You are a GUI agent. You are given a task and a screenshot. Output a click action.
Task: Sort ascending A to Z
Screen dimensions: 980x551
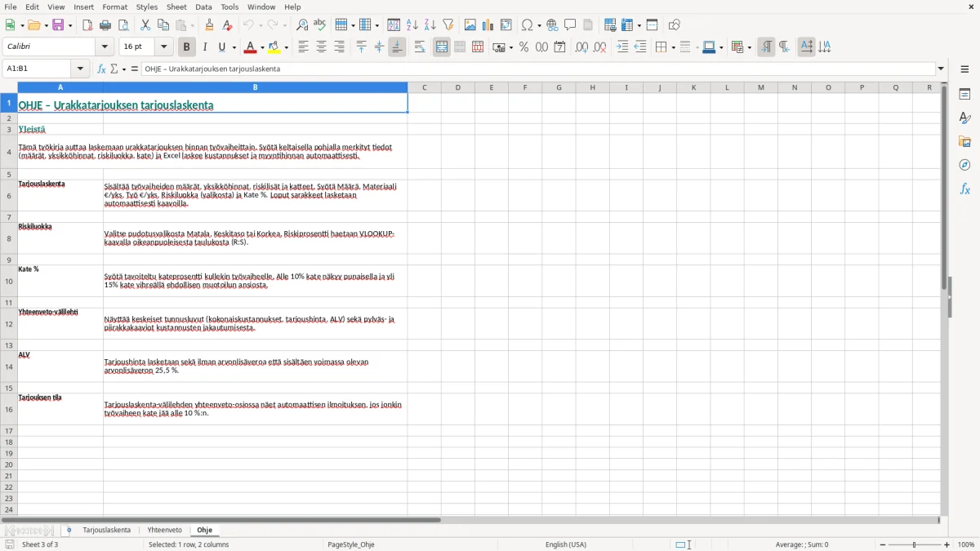(x=412, y=25)
